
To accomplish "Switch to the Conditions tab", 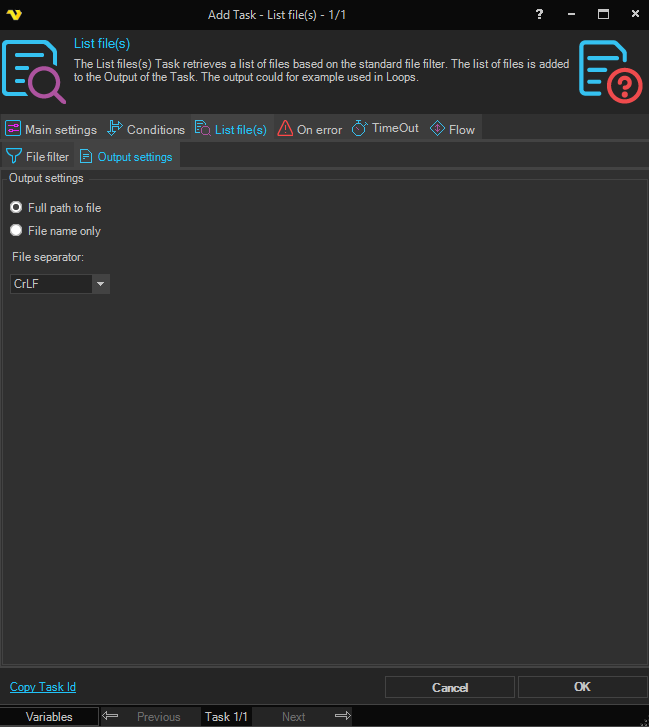I will pyautogui.click(x=146, y=129).
